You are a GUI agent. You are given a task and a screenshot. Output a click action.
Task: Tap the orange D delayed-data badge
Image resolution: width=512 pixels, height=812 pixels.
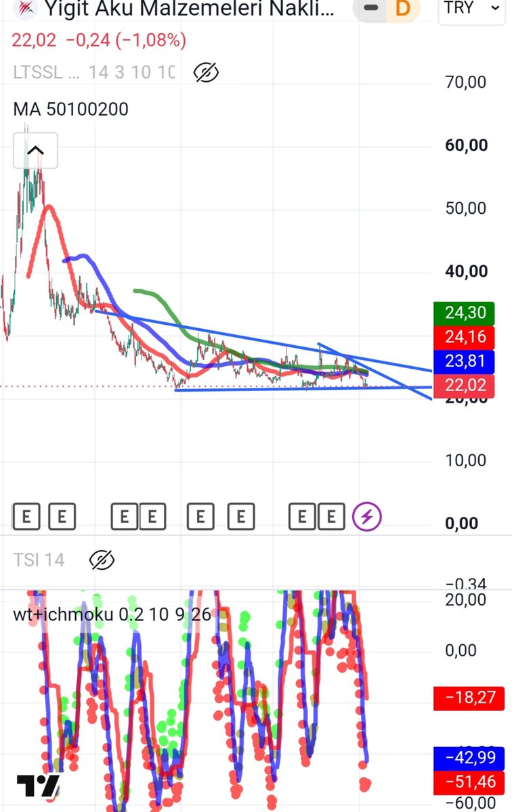pos(403,8)
